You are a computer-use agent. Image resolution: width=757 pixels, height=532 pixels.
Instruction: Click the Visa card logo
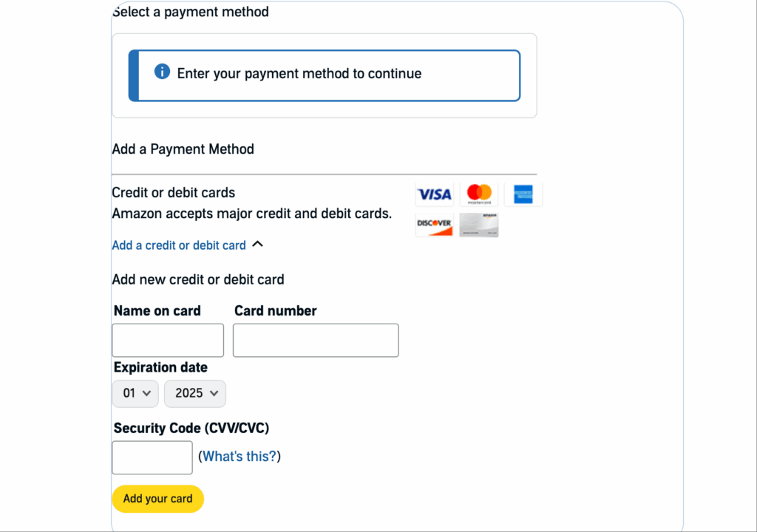point(435,194)
